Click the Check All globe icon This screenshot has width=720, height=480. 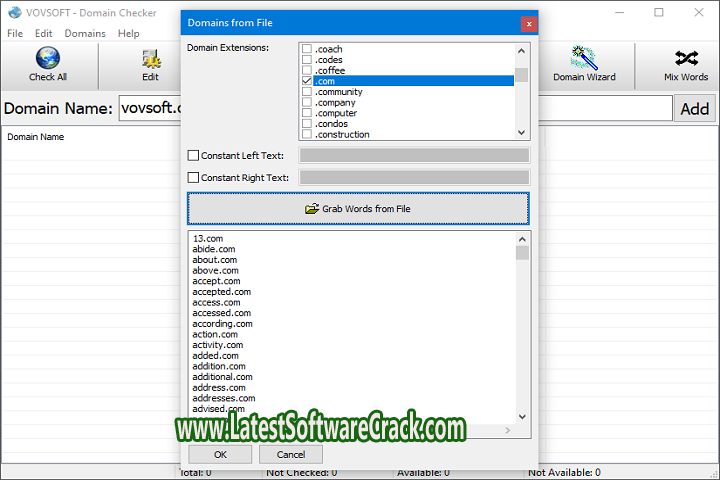click(x=47, y=60)
